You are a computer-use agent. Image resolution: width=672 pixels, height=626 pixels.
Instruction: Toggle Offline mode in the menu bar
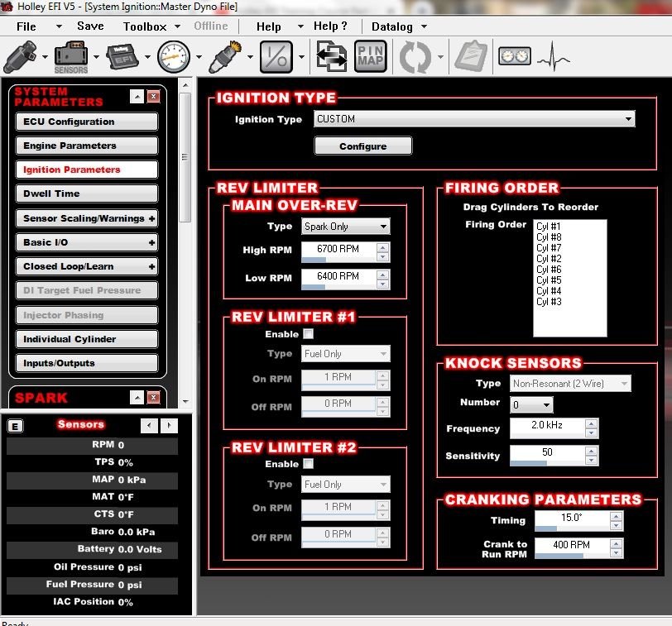210,26
